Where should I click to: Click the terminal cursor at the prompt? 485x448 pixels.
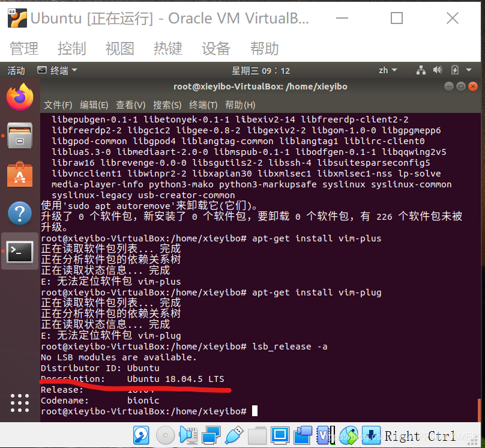click(255, 411)
